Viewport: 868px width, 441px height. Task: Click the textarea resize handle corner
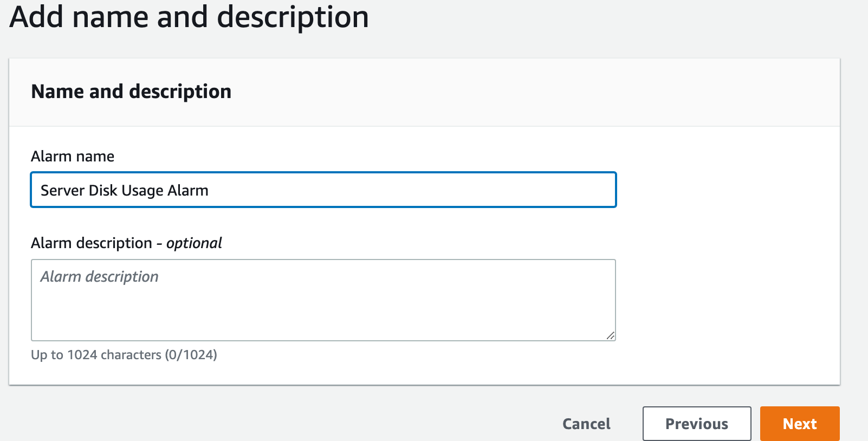[611, 336]
